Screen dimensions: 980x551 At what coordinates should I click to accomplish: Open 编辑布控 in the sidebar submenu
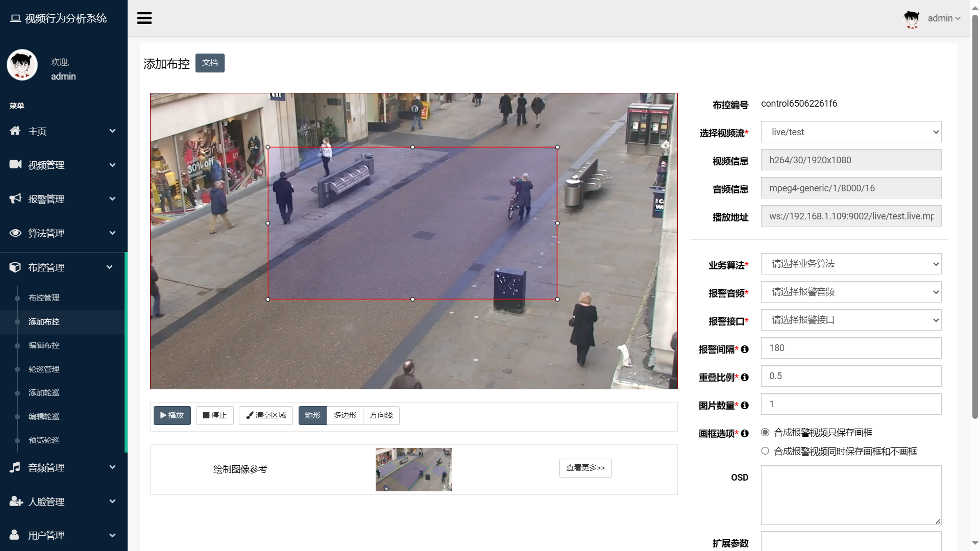pos(44,345)
